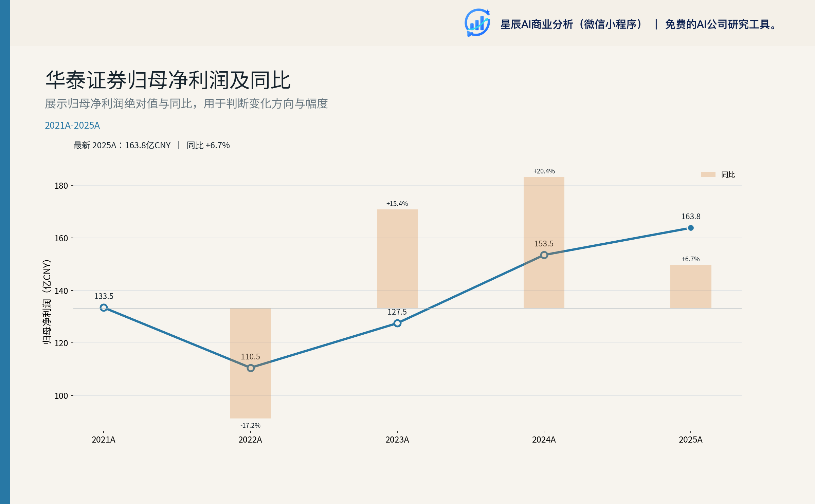Click the 2024A x-axis label
Screen dimensions: 815x504
pos(544,440)
